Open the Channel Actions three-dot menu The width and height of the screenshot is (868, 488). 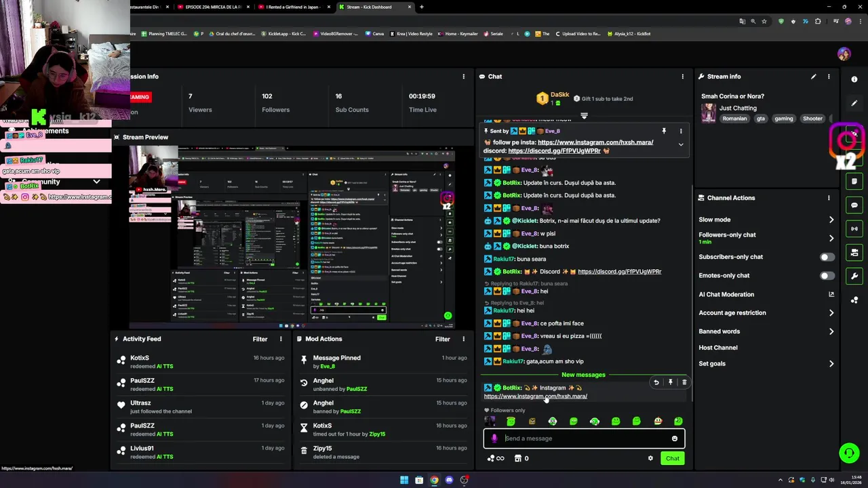pos(829,198)
